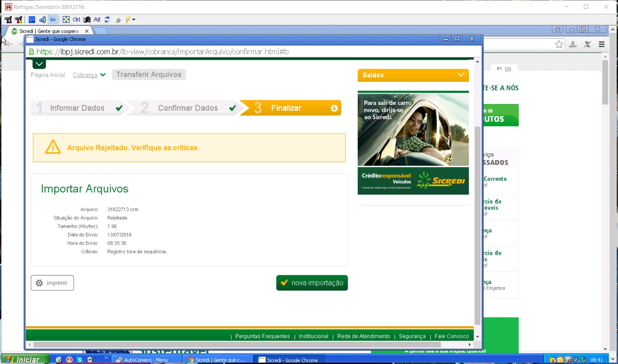The width and height of the screenshot is (618, 364).
Task: Click scroll down arrow of popup scrollbar
Action: 477,337
